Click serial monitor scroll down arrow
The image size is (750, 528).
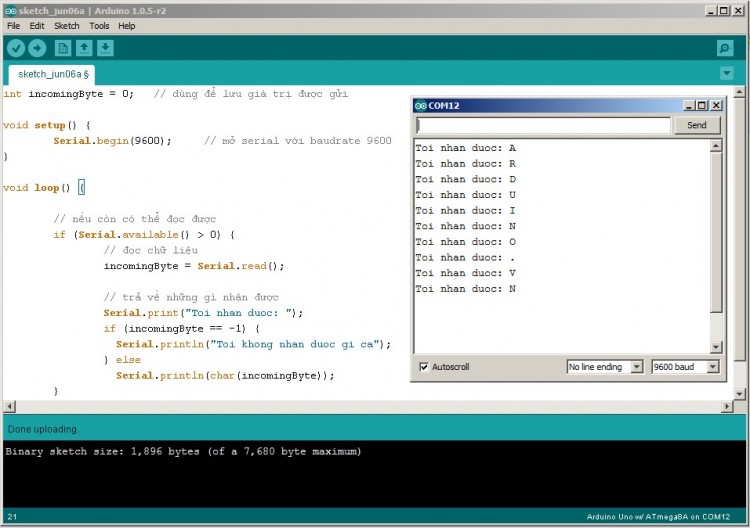(716, 347)
